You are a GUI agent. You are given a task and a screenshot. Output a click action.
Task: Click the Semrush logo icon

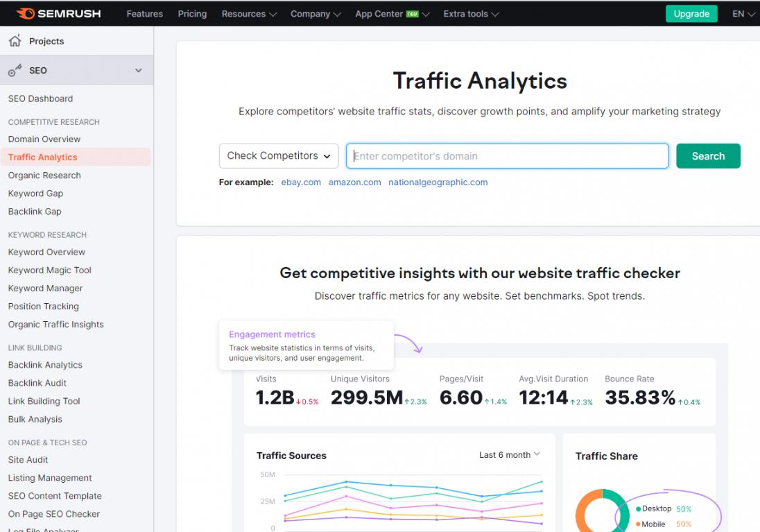pyautogui.click(x=25, y=14)
